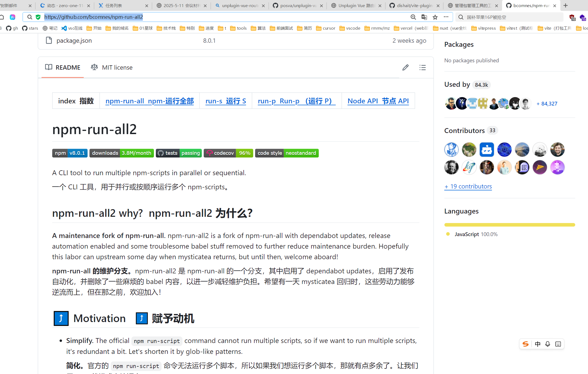Click the npm v8.0.1 badge
Screen dimensions: 588x374
tap(70, 153)
